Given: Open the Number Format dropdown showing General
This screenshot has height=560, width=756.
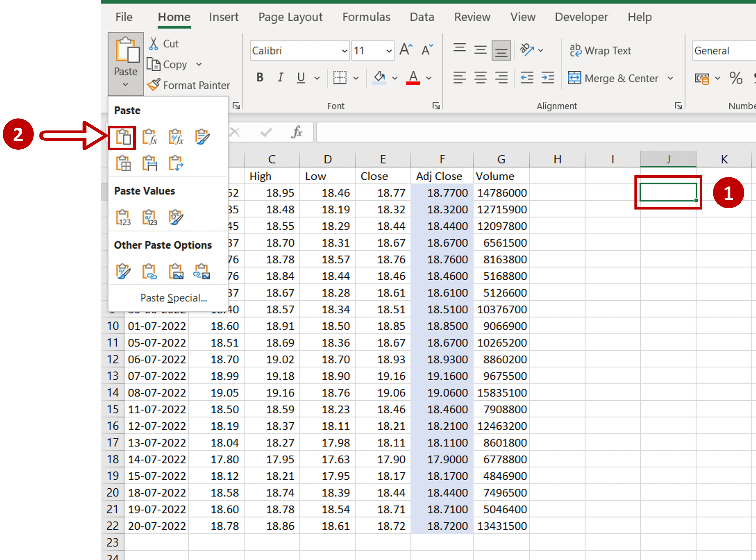Looking at the screenshot, I should (723, 50).
